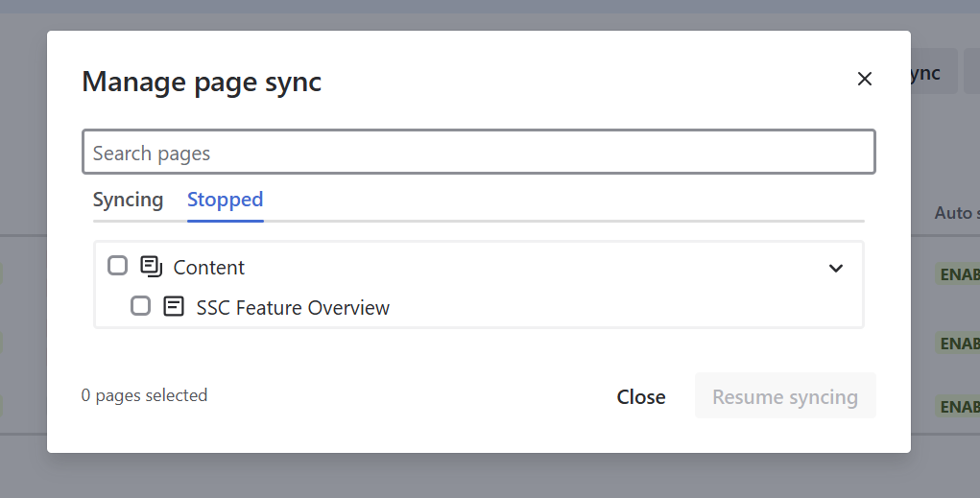Close the Manage page sync dialog via X

[865, 79]
